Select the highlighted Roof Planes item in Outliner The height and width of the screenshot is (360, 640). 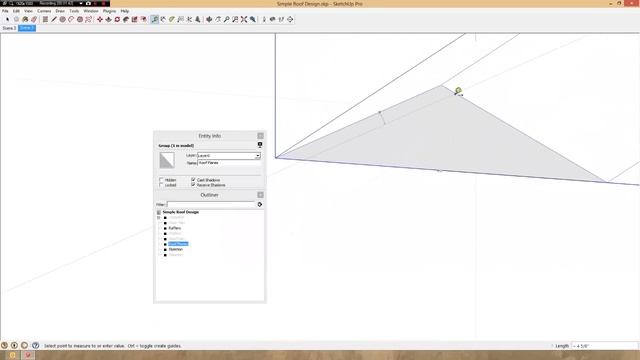(x=178, y=244)
